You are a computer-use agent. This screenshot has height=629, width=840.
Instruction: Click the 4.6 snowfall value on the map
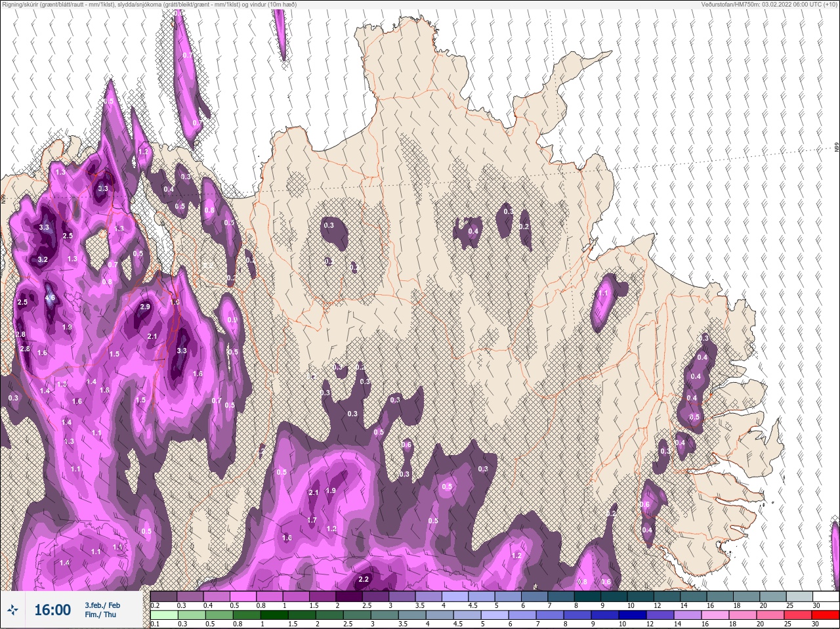tap(50, 297)
